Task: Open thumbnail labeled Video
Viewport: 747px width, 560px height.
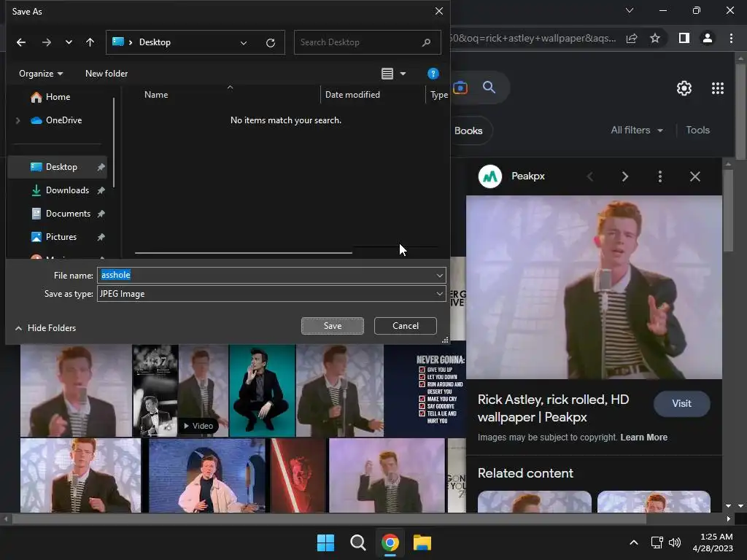Action: [x=204, y=391]
